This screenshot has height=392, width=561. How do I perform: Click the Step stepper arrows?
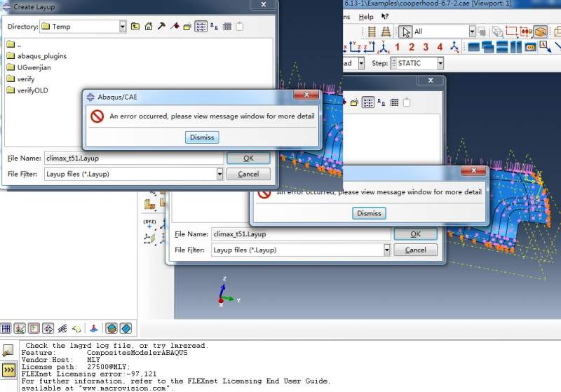point(394,63)
